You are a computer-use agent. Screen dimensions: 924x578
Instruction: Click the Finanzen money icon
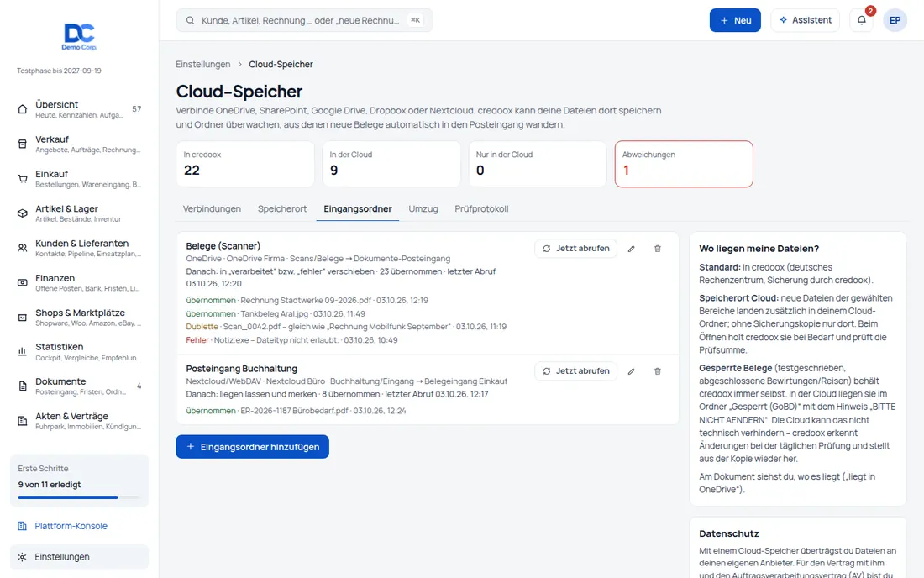tap(23, 283)
